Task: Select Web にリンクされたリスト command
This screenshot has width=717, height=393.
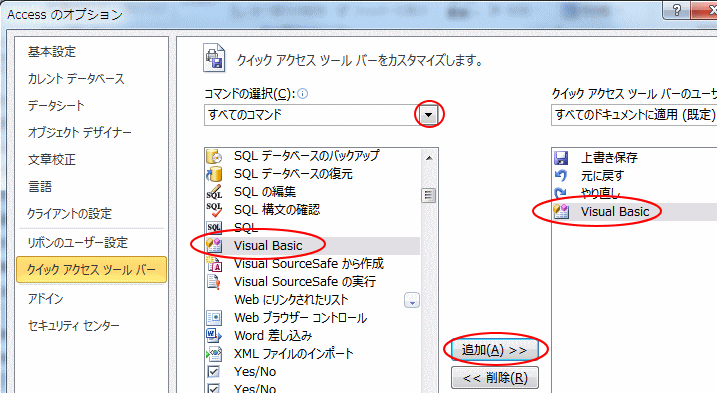Action: 312,300
